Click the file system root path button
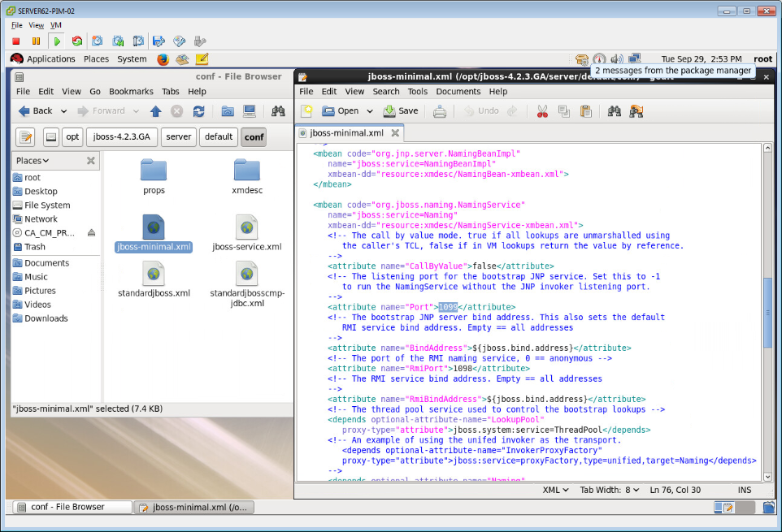 [x=51, y=137]
